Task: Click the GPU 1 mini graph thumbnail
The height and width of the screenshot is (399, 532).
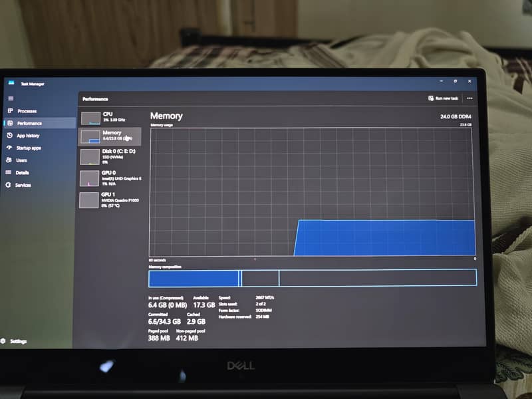Action: 89,200
